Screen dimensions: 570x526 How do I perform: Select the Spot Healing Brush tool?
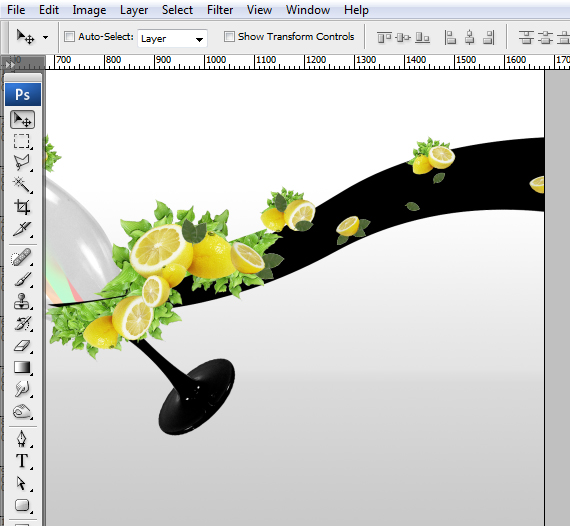pos(22,257)
